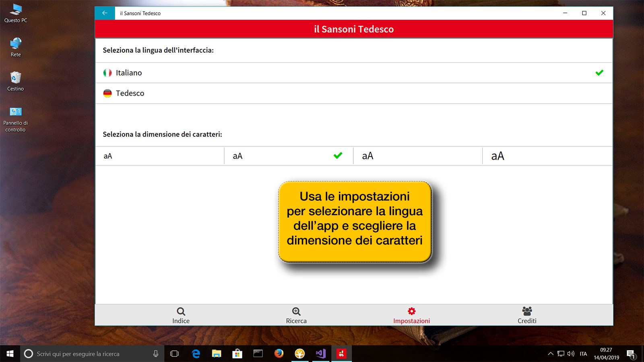Close the il Sansoni Tedesco window
This screenshot has width=644, height=362.
click(x=603, y=13)
